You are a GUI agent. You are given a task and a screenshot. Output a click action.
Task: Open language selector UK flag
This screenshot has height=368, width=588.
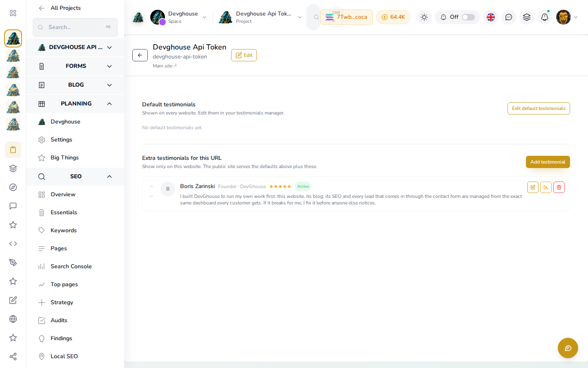491,17
